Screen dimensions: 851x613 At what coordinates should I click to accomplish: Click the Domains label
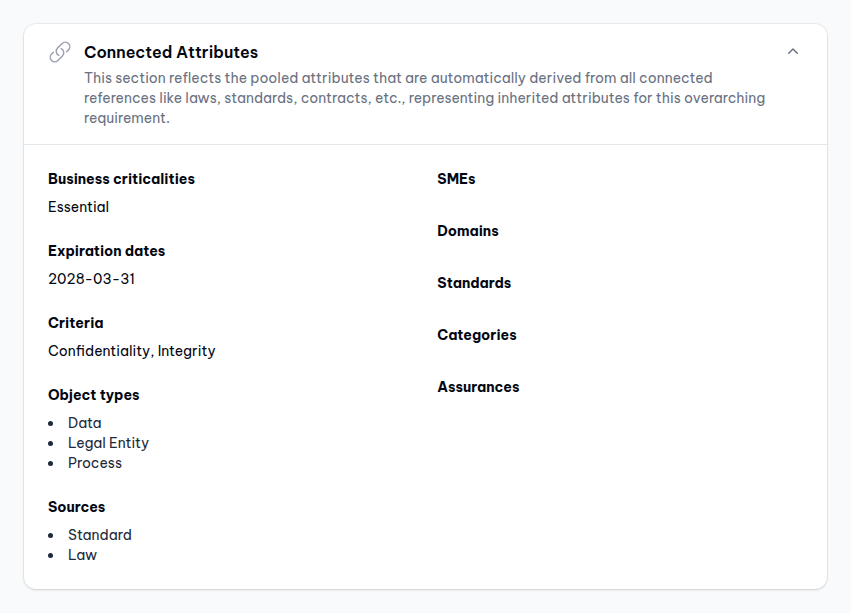click(x=467, y=231)
